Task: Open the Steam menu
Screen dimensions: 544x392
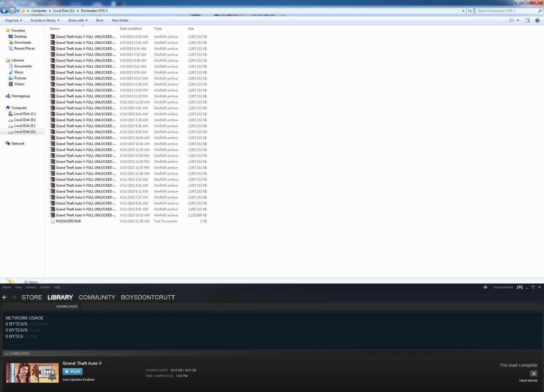Action: [7, 287]
